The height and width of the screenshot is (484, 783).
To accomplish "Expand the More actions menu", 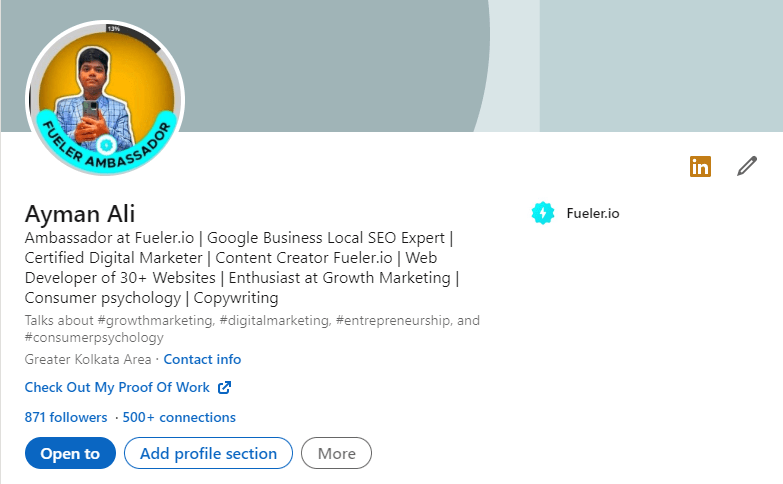I will [336, 453].
